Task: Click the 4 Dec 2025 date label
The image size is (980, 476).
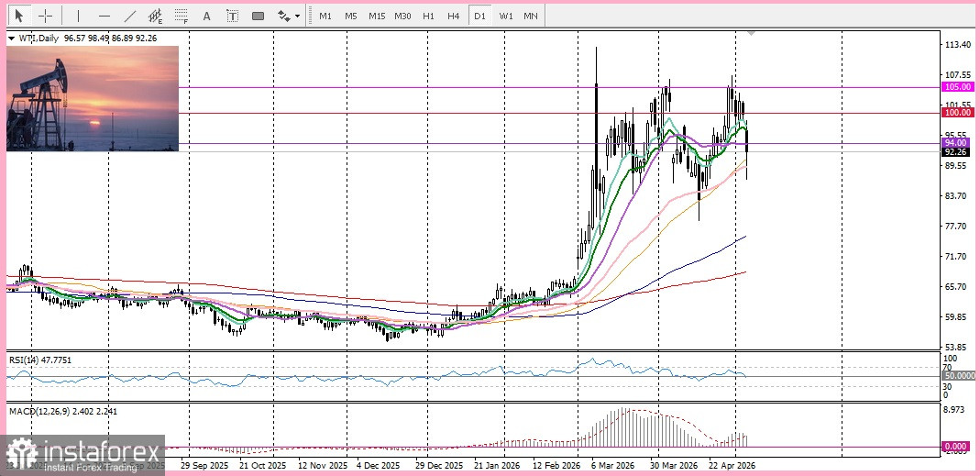Action: tap(379, 466)
